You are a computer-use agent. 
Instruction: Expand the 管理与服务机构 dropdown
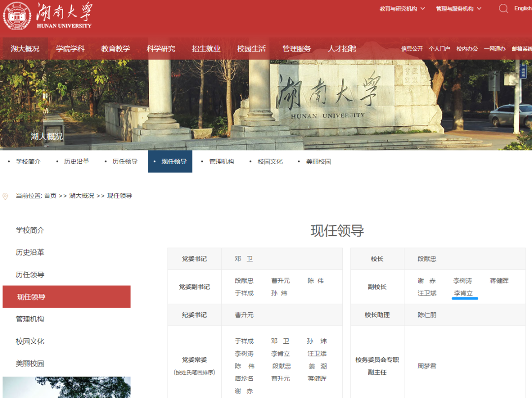point(459,9)
